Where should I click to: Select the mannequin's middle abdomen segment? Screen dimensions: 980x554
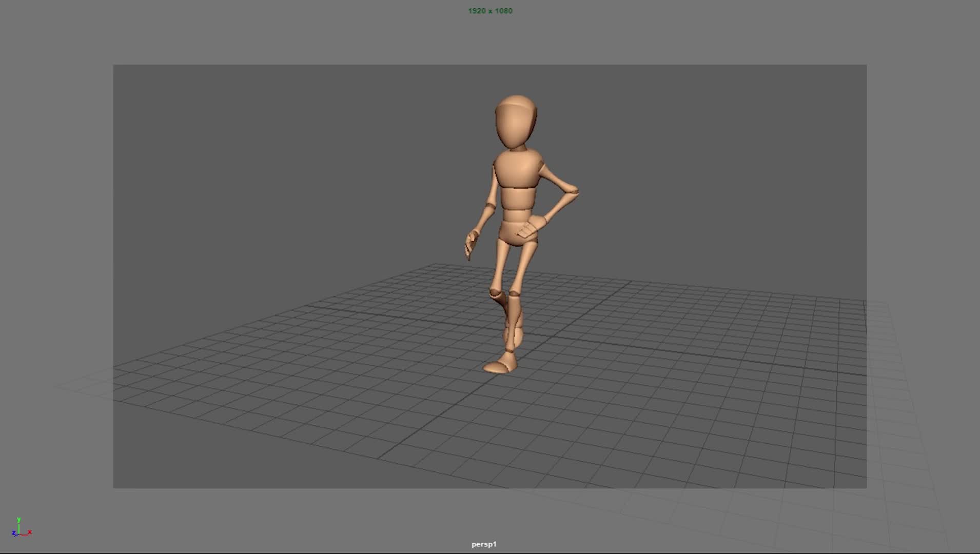(x=517, y=199)
